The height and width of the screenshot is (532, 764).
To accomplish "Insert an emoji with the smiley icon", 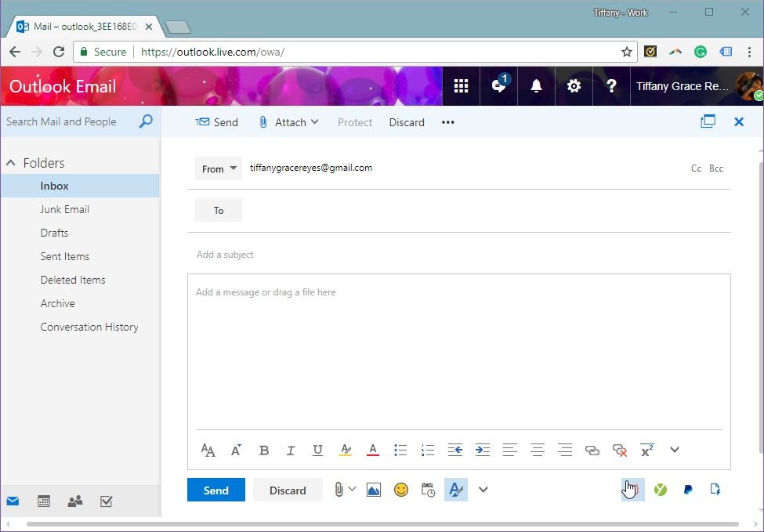I will [x=400, y=490].
